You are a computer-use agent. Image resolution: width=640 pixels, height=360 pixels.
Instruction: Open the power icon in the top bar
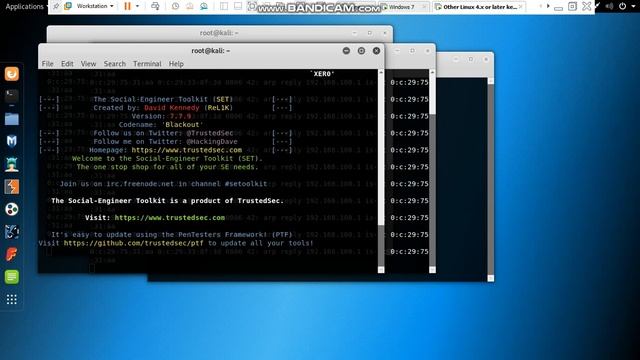(x=622, y=6)
